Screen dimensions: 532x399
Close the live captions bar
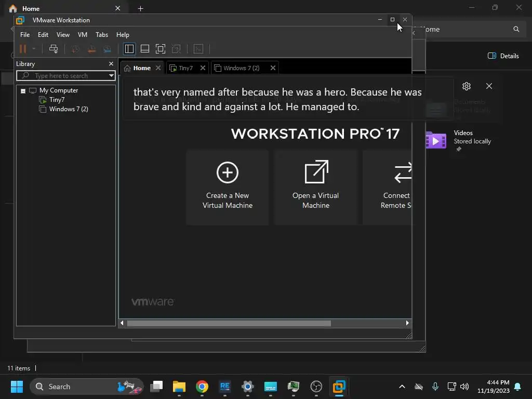pos(489,86)
